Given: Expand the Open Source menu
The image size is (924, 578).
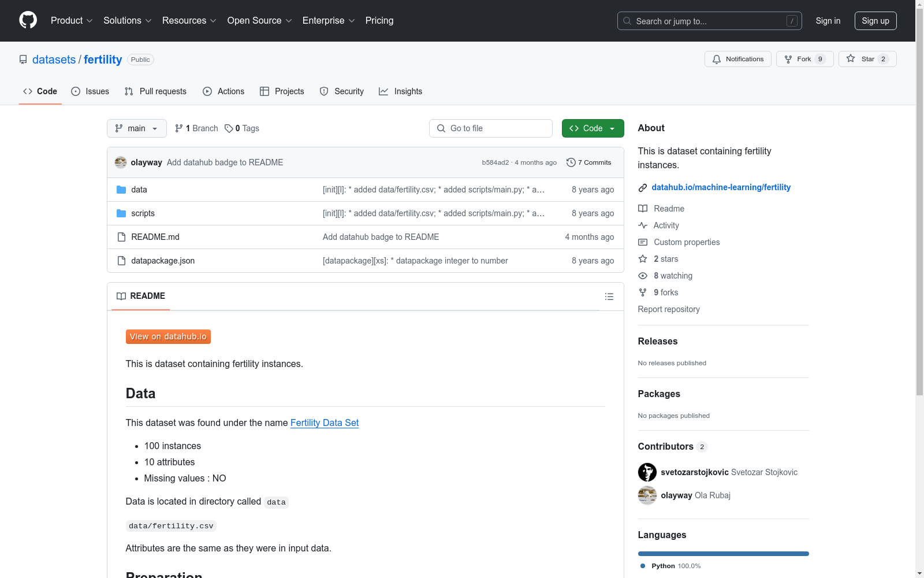Looking at the screenshot, I should click(260, 20).
